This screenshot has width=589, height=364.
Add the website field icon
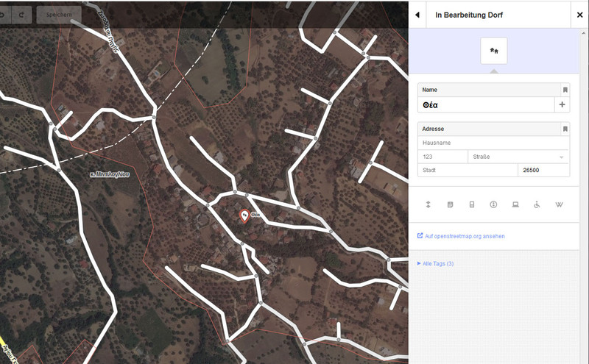coord(515,204)
